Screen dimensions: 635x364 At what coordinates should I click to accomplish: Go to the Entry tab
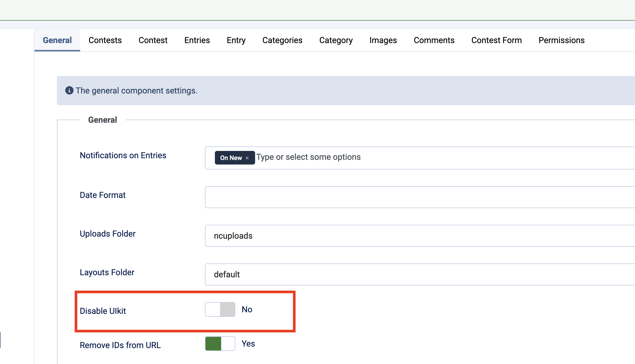tap(236, 40)
